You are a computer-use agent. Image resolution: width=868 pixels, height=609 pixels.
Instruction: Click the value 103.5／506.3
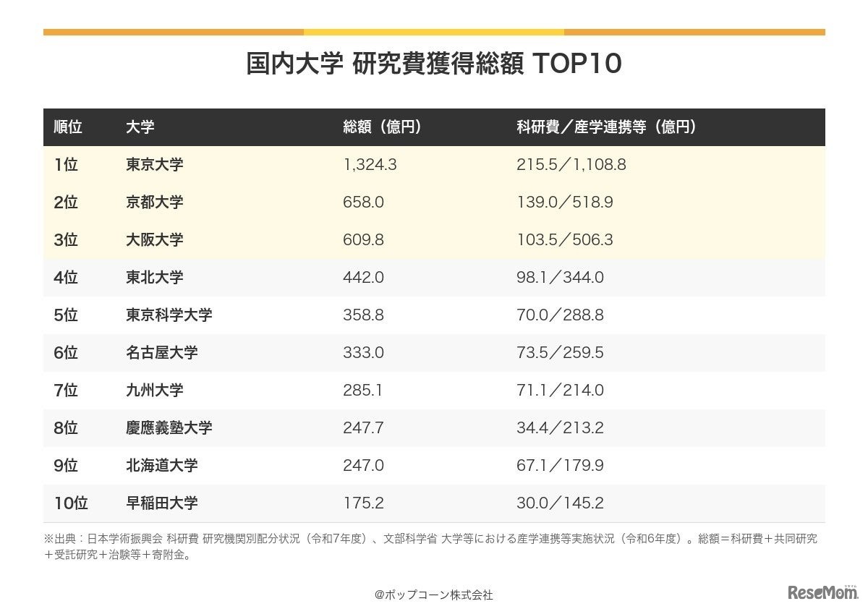pyautogui.click(x=565, y=240)
